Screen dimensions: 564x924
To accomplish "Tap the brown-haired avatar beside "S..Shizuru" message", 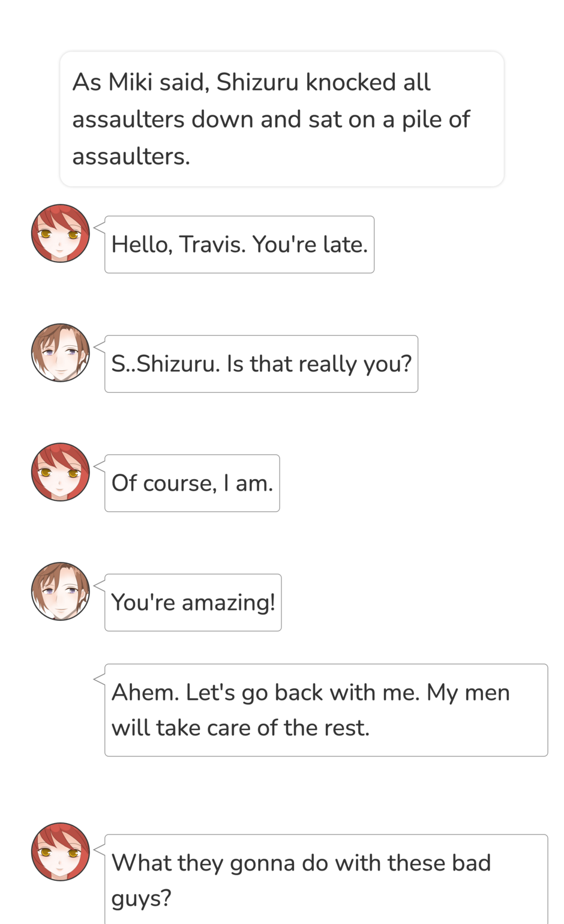I will click(x=60, y=352).
